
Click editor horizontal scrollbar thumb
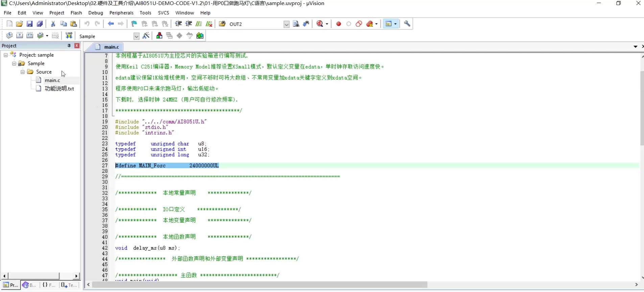point(260,285)
